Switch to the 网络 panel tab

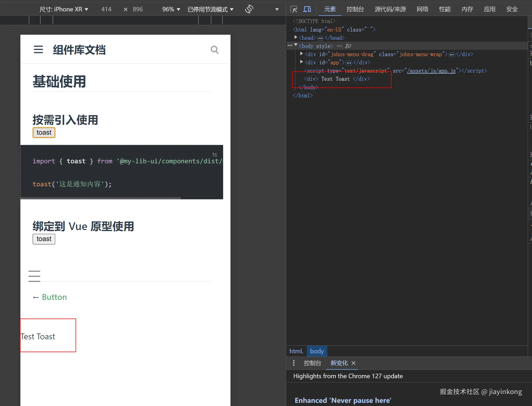422,9
